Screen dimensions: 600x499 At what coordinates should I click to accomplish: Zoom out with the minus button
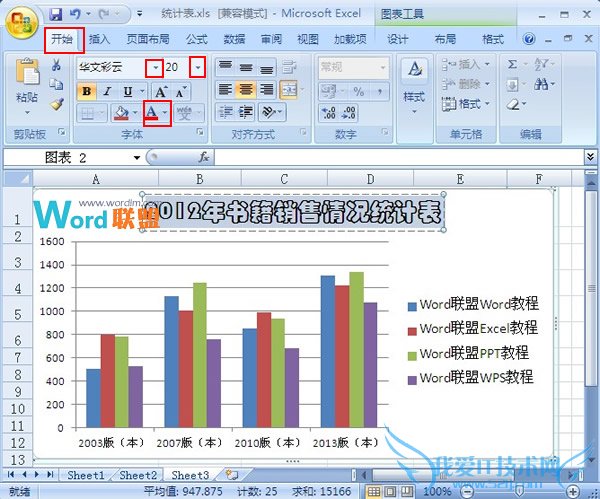[466, 491]
